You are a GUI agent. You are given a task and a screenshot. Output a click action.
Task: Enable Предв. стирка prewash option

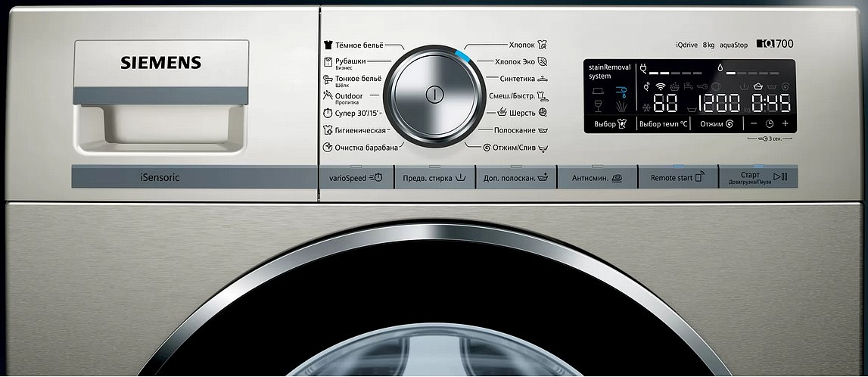434,178
